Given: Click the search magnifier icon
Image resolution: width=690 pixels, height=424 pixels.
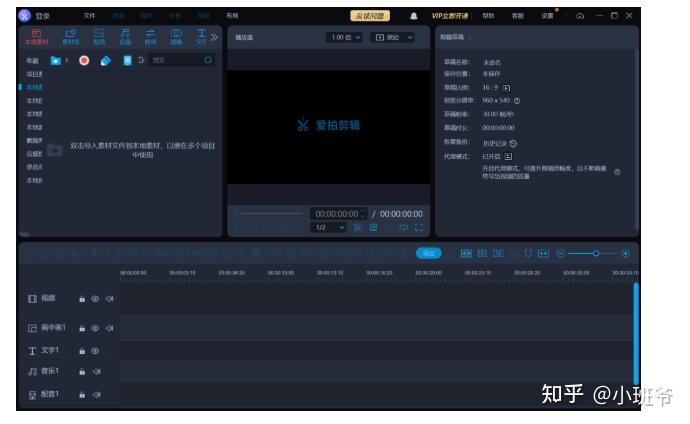Looking at the screenshot, I should point(208,60).
